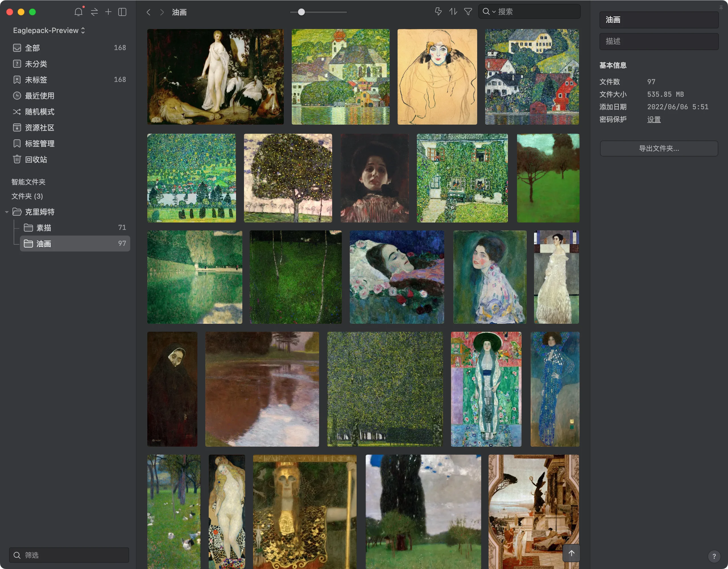The width and height of the screenshot is (728, 569).
Task: Select the sleeping woman with flowers painting
Action: point(397,277)
